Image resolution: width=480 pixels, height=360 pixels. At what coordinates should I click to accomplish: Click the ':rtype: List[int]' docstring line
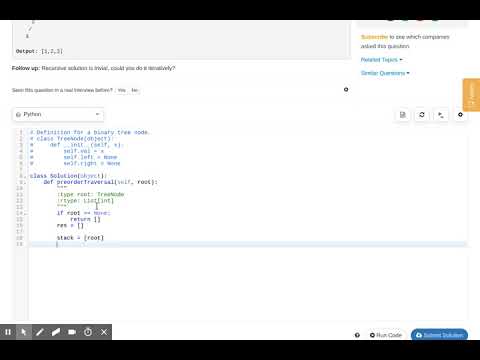[85, 201]
